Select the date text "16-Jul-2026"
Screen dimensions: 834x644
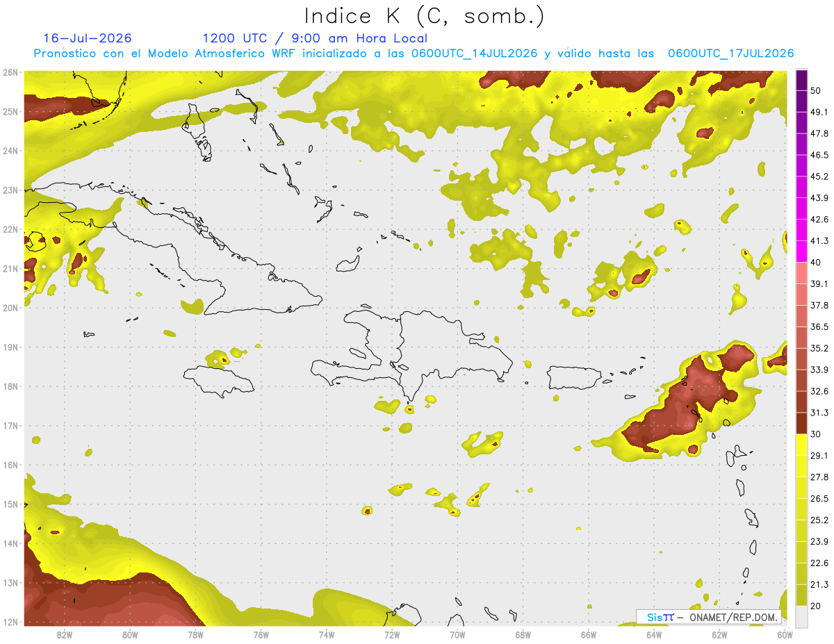coord(88,38)
